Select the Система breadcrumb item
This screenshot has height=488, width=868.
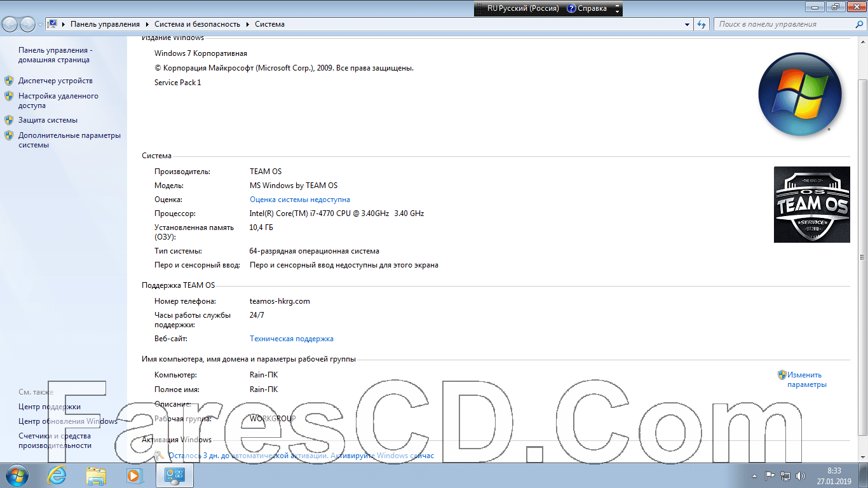[269, 24]
